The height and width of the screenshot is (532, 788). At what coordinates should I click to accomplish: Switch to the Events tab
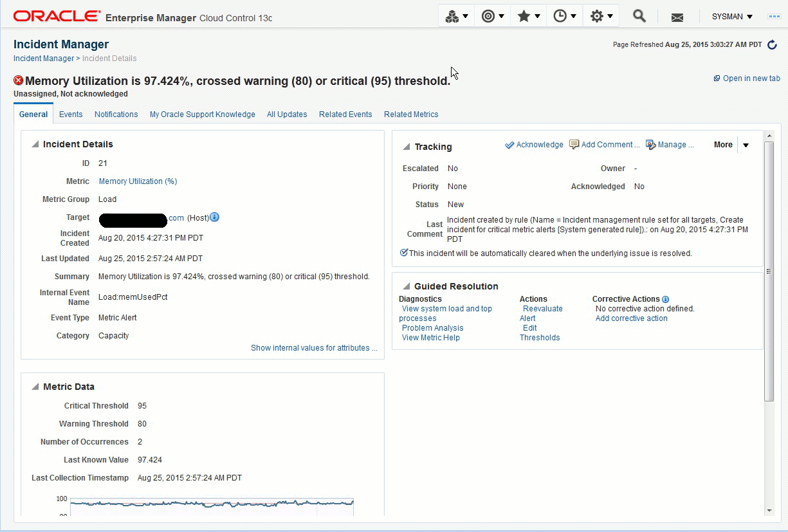coord(71,115)
